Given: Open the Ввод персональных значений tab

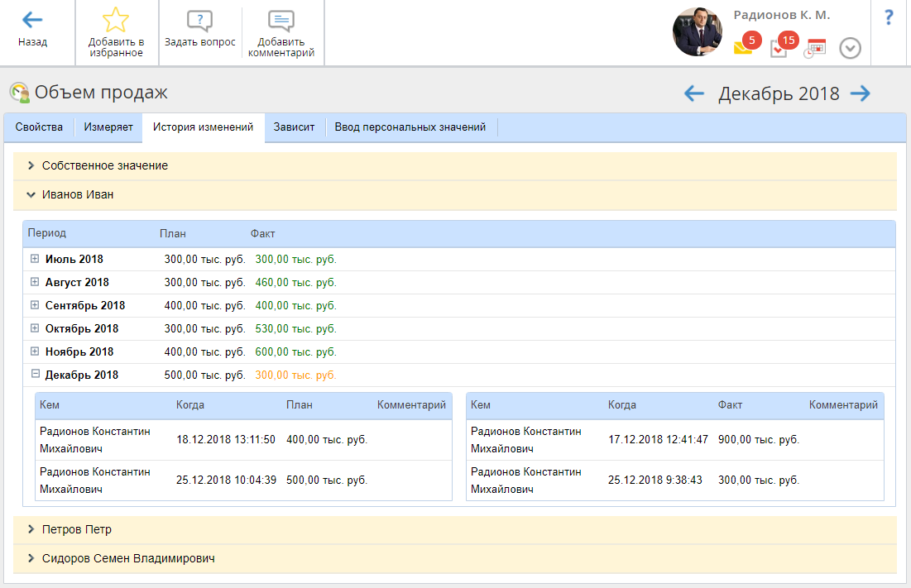Looking at the screenshot, I should [410, 127].
